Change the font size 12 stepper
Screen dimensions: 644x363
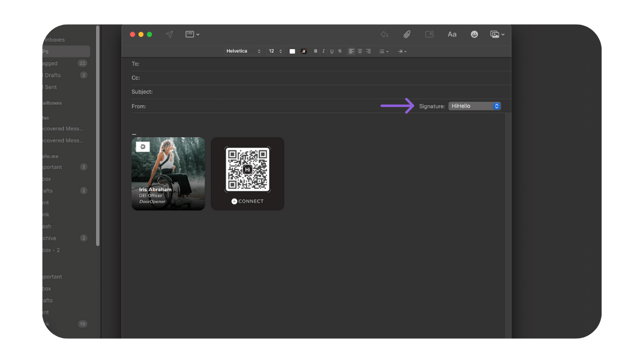pos(275,51)
